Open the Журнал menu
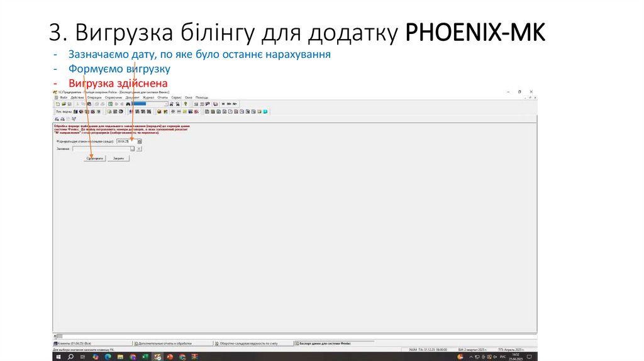The height and width of the screenshot is (361, 644). pos(148,97)
